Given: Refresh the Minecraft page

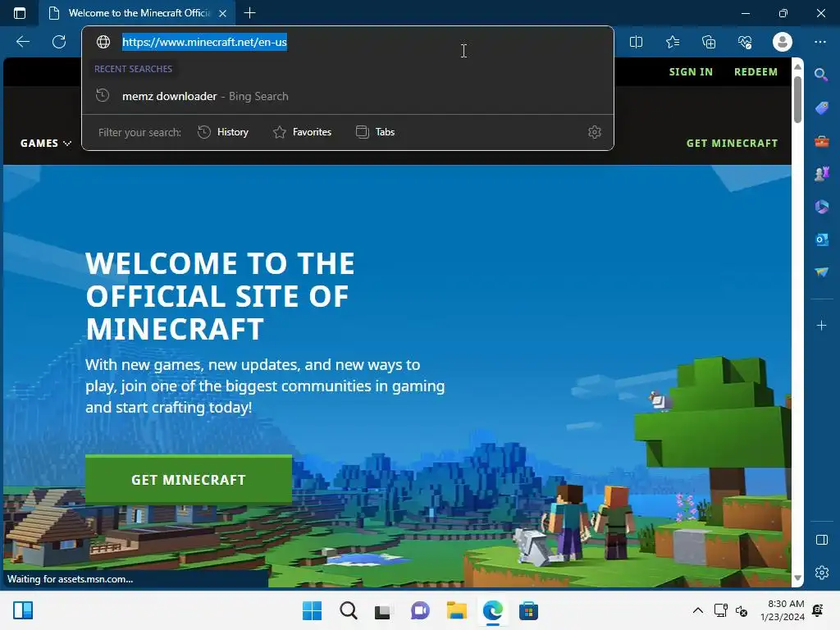Looking at the screenshot, I should click(59, 42).
